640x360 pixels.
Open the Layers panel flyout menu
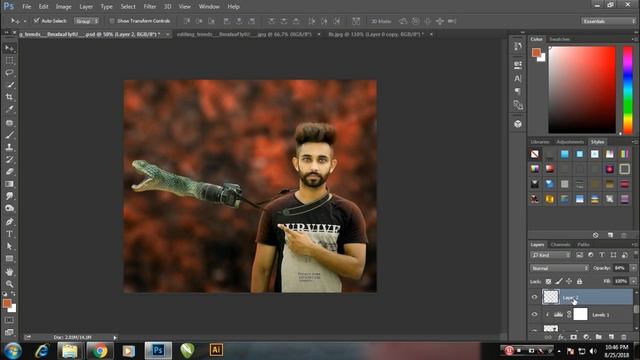coord(635,244)
